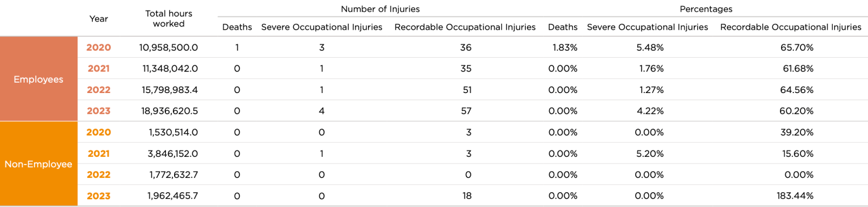Click the Non-Employee category cell
Screen dimensions: 868x207
click(38, 164)
